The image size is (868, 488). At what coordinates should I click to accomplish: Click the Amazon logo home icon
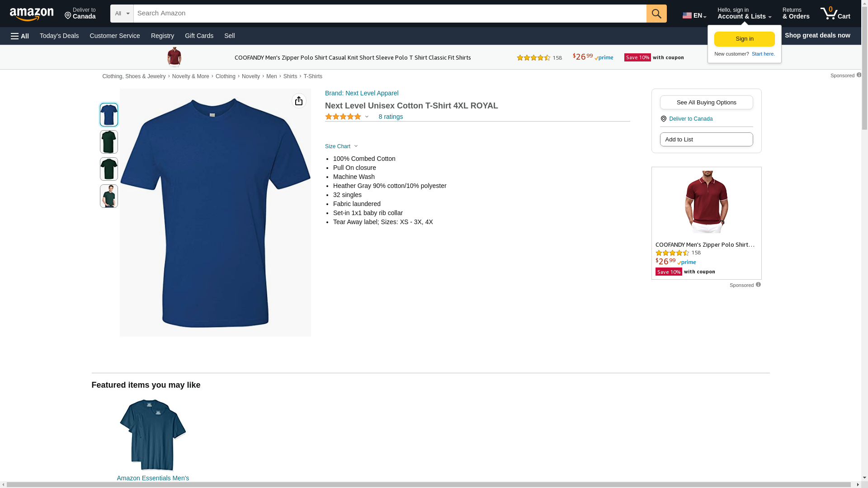pos(32,14)
